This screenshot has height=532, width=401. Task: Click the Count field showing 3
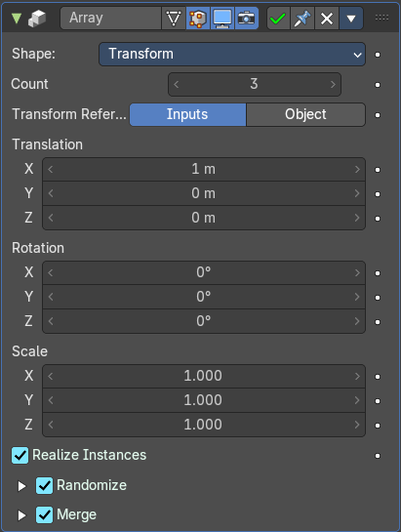(255, 84)
